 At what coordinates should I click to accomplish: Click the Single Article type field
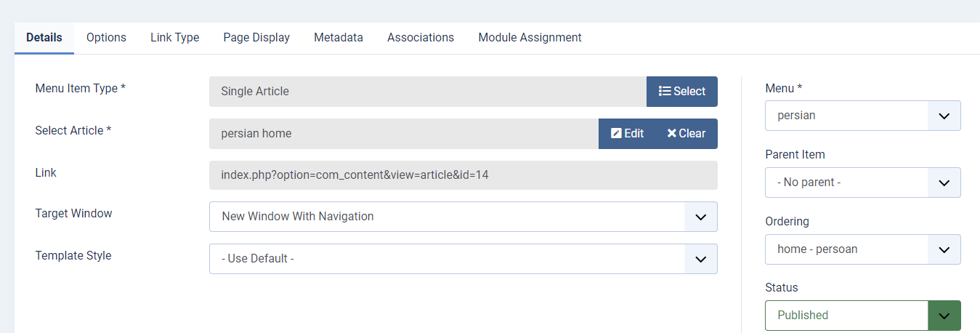point(428,92)
